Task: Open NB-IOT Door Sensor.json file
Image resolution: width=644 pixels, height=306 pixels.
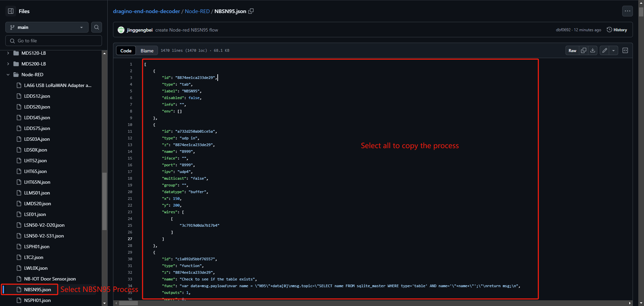Action: click(50, 279)
